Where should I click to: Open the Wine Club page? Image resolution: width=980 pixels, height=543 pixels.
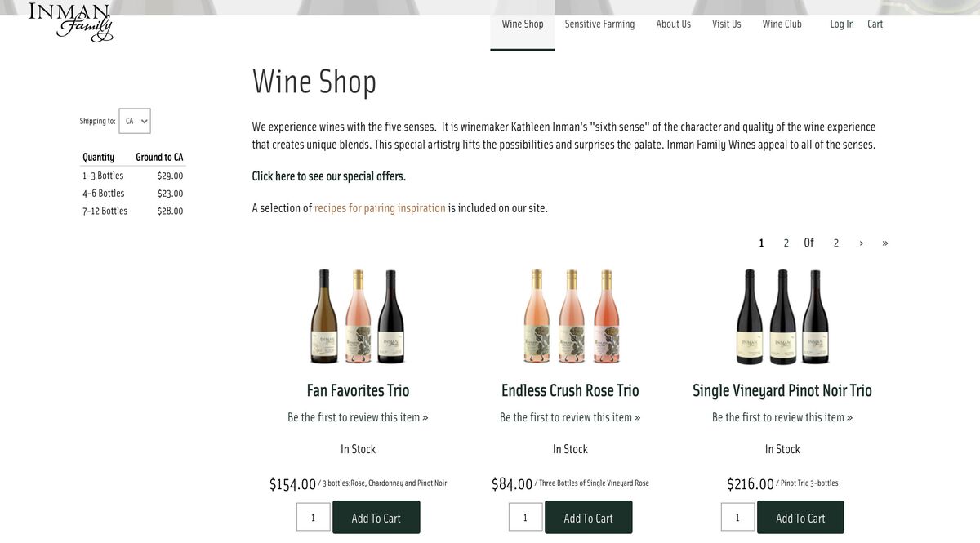coord(782,24)
